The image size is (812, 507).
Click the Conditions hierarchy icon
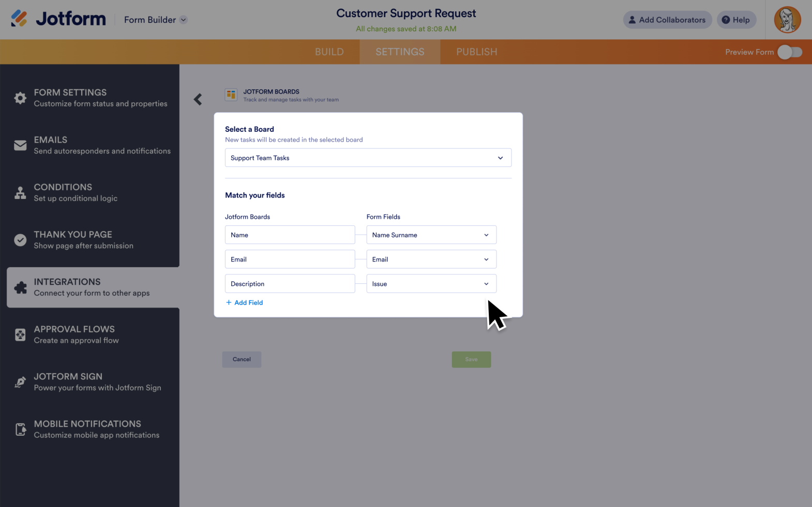point(20,193)
